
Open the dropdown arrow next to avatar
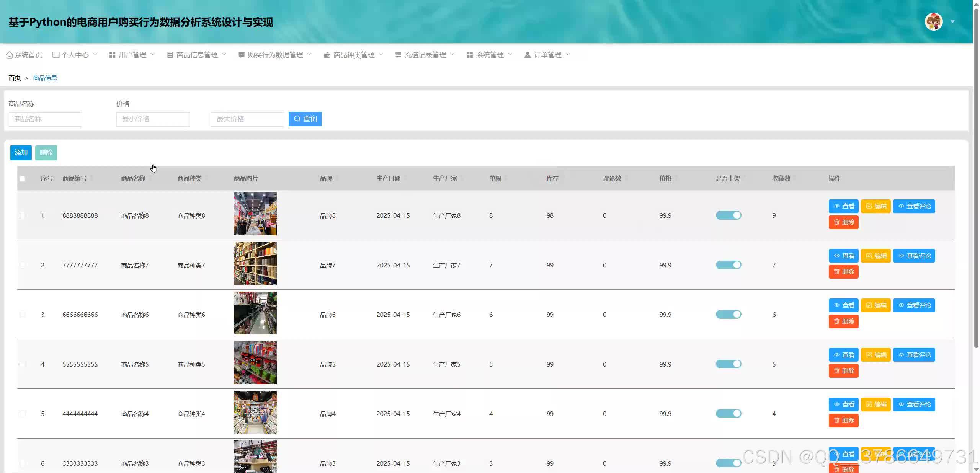pyautogui.click(x=952, y=22)
